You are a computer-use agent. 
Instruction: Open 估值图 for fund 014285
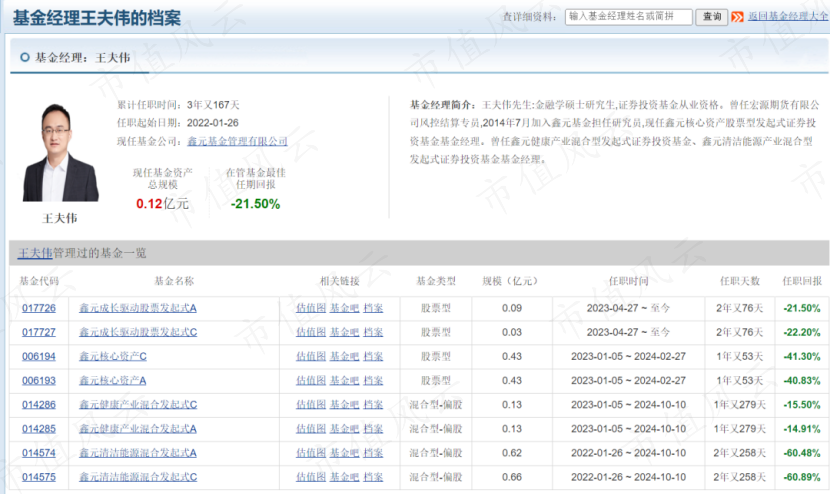[x=311, y=429]
